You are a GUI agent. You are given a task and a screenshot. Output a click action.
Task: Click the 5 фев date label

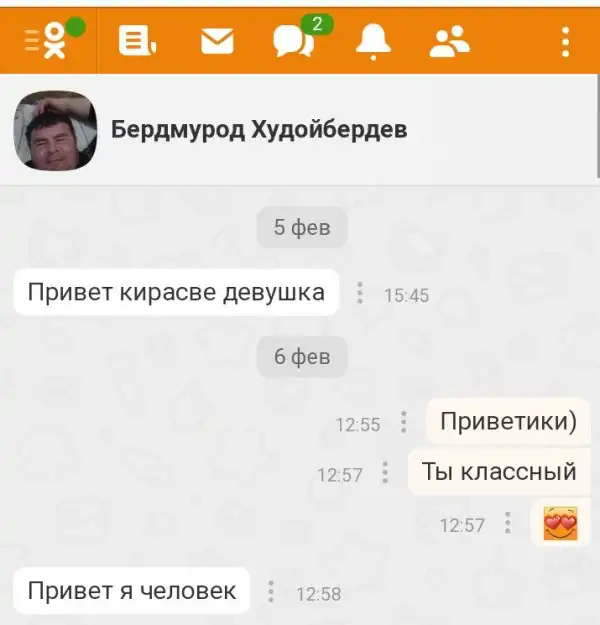(x=302, y=227)
